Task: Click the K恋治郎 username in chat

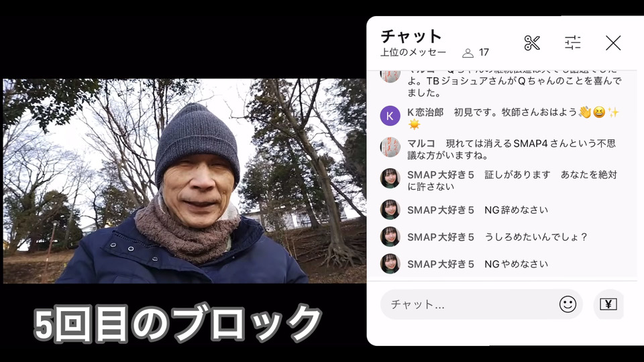Action: [425, 113]
